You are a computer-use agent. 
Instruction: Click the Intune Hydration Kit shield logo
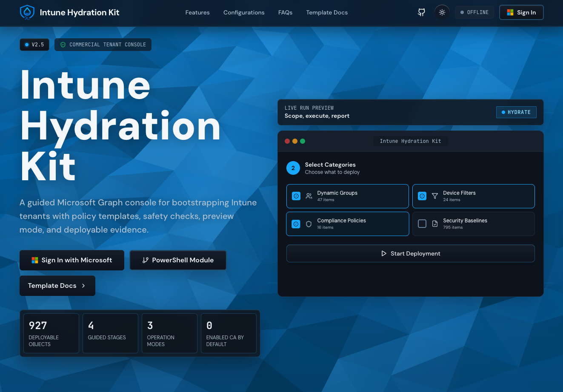tap(27, 12)
